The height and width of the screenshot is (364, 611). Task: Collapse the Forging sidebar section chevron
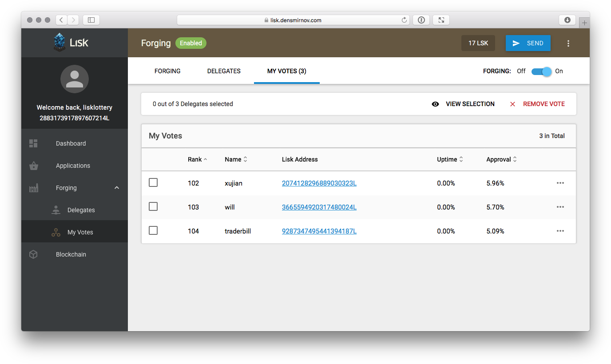coord(117,188)
